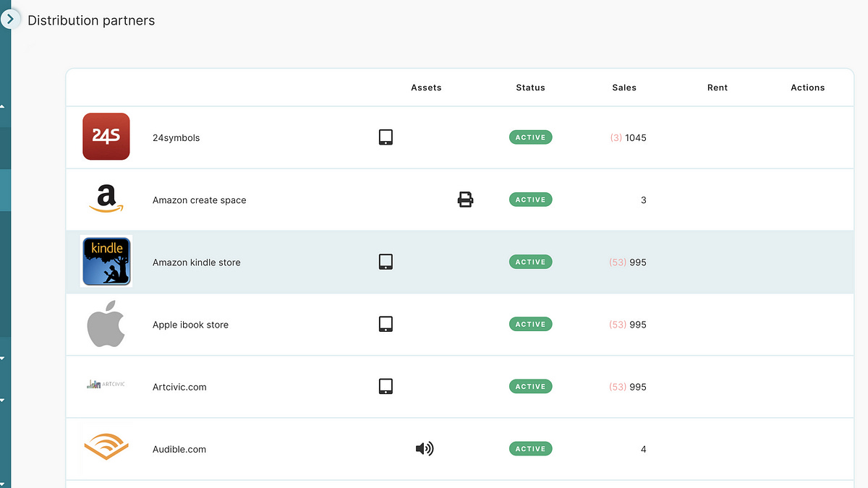
Task: Click the Audible.com orange logo
Action: 106,448
